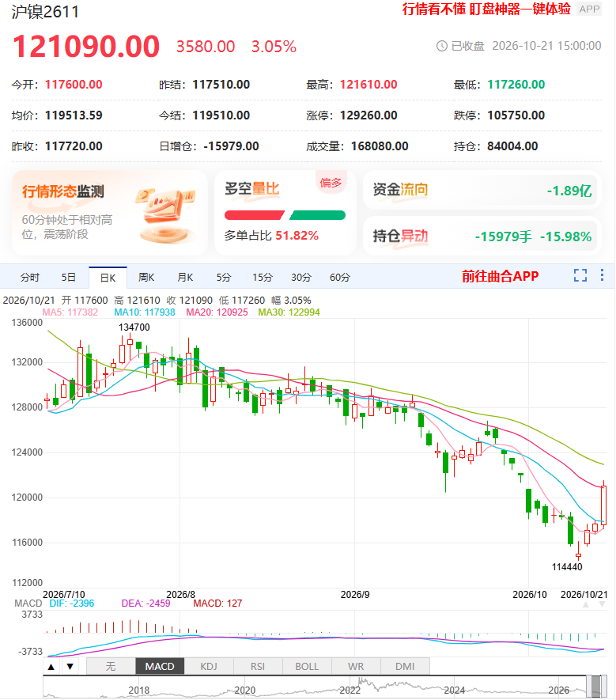Click 跌停 value 105750.00
616x700 pixels.
[516, 115]
